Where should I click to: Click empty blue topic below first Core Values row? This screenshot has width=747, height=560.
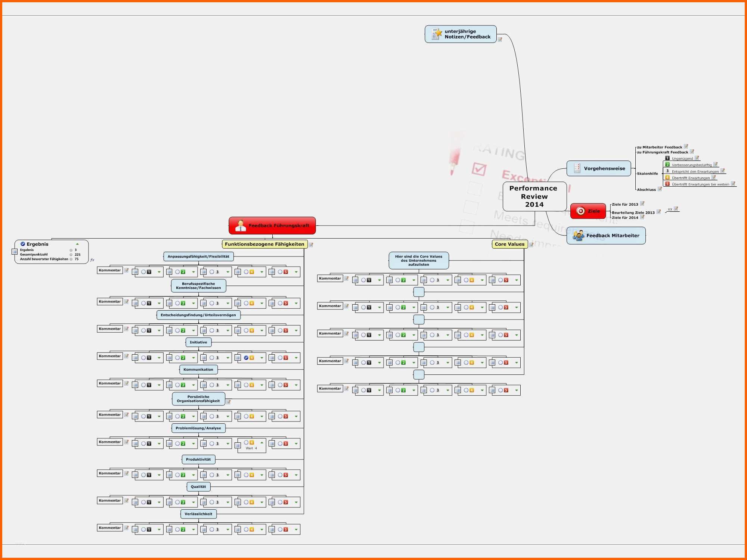pos(419,292)
